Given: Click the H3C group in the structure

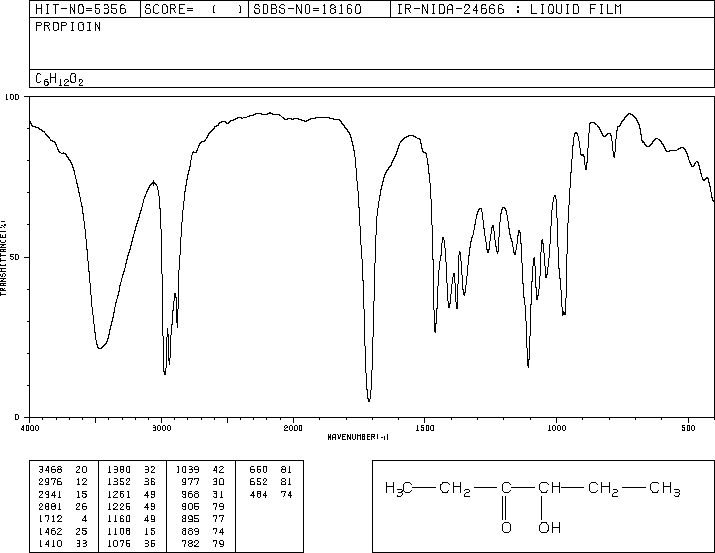Looking at the screenshot, I should click(x=399, y=489).
